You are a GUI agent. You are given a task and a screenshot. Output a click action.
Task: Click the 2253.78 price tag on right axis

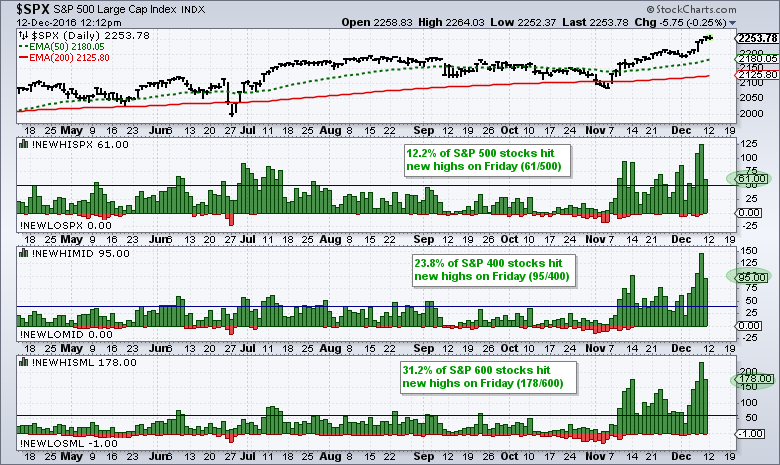click(756, 38)
